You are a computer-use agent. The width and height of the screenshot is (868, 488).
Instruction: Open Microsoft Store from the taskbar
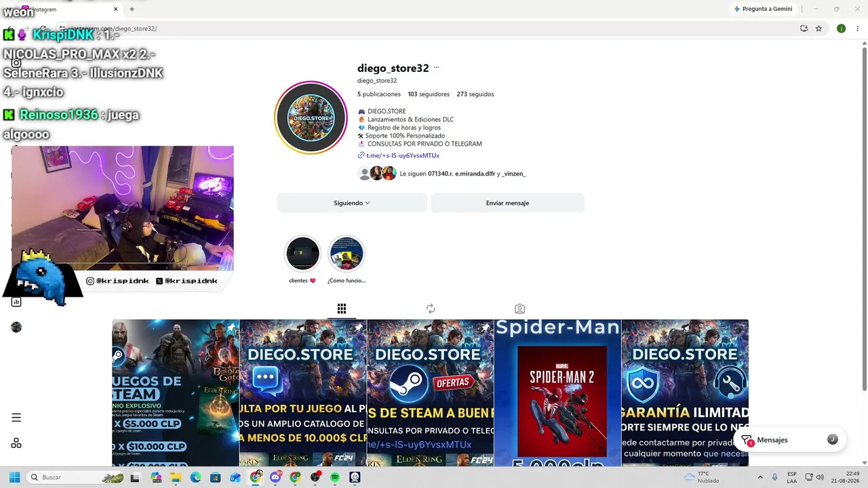coord(215,477)
